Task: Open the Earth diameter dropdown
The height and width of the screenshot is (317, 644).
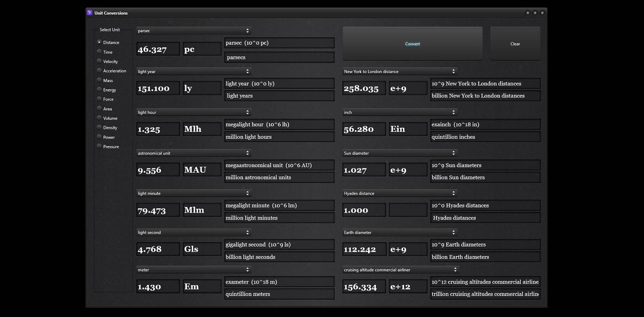Action: click(400, 232)
